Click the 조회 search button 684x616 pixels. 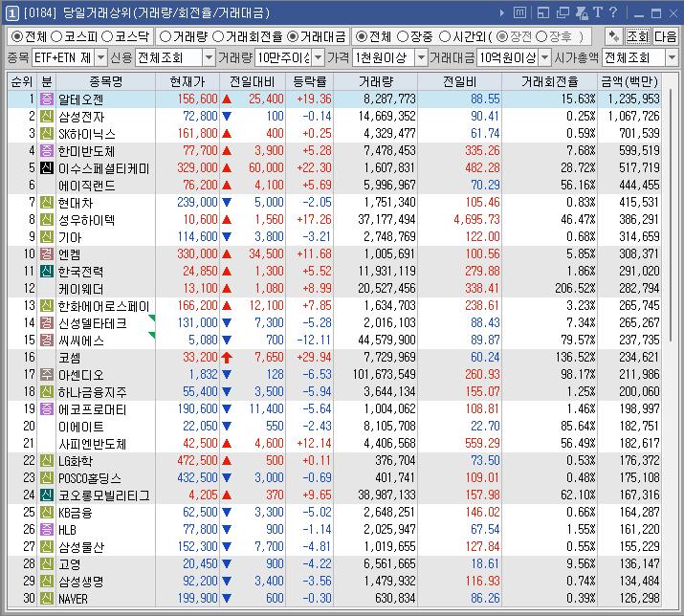pyautogui.click(x=638, y=36)
